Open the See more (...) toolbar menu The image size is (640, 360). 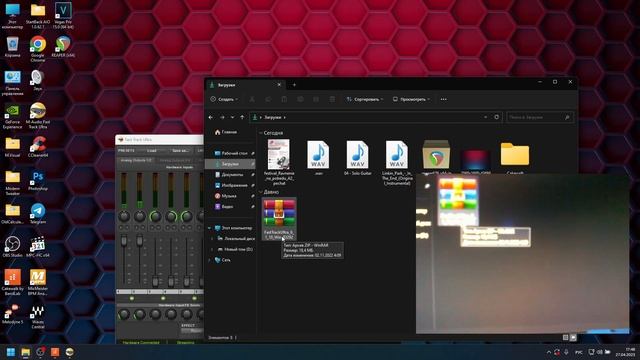444,99
